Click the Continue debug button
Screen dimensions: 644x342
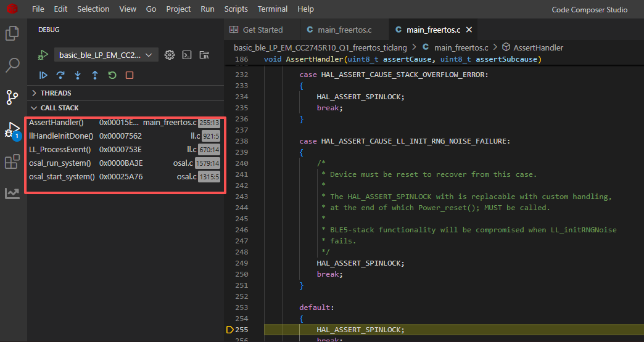click(x=43, y=75)
